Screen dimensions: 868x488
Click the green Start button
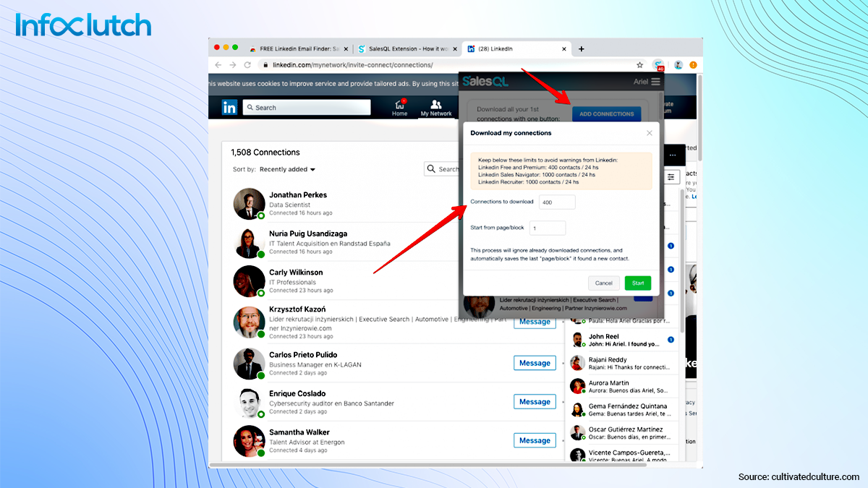point(638,283)
